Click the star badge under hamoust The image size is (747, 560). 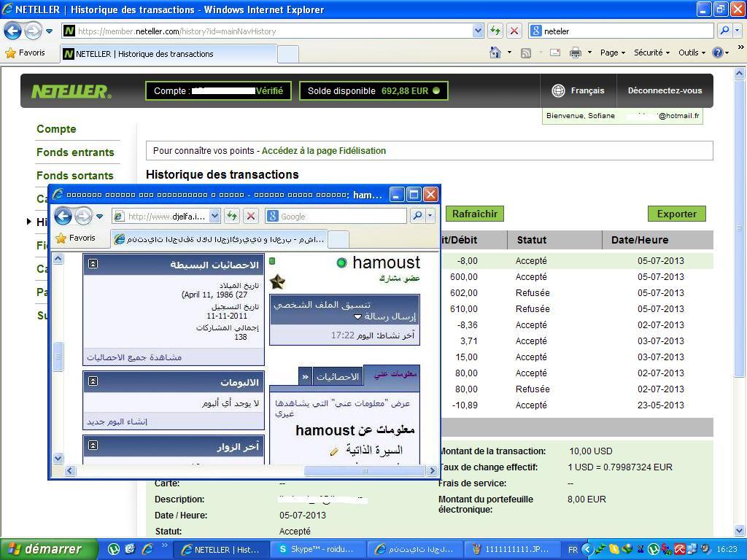tap(277, 282)
